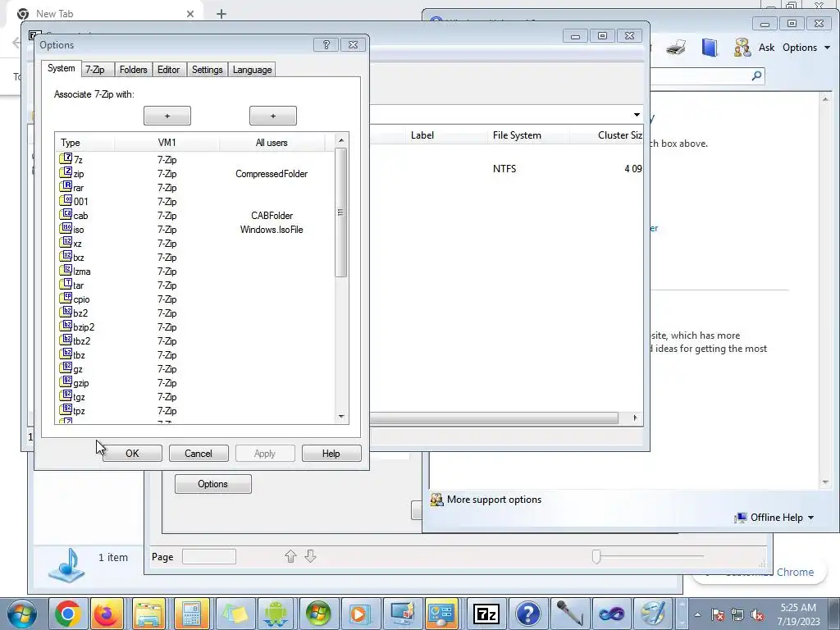Screen dimensions: 840x630
Task: Select the gz file type icon
Action: coord(66,368)
